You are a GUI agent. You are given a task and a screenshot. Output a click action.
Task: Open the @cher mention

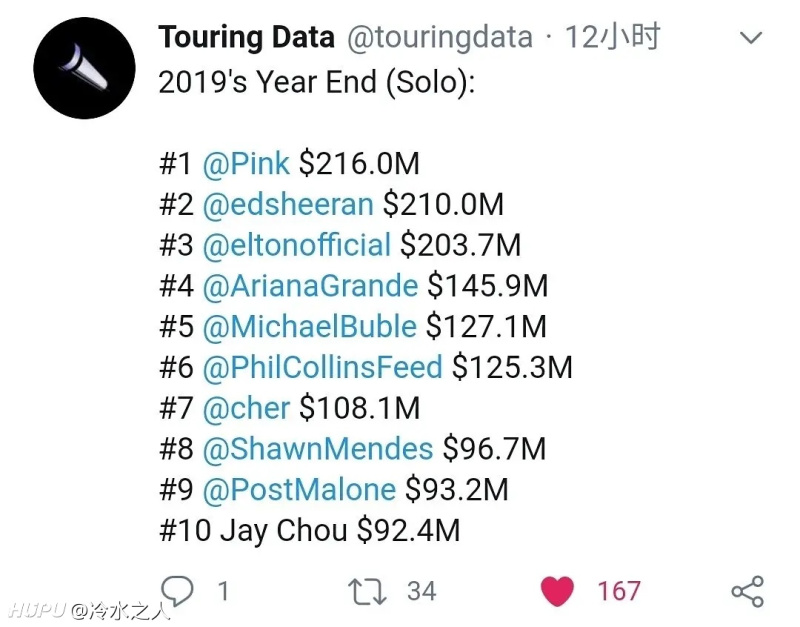[246, 408]
